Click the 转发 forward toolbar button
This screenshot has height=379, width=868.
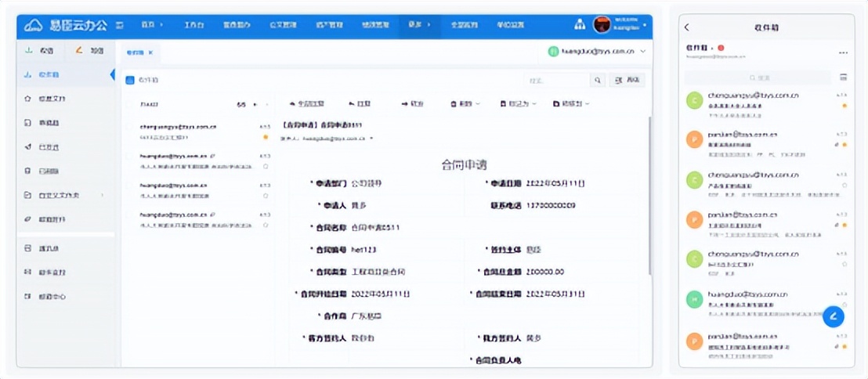tap(412, 103)
